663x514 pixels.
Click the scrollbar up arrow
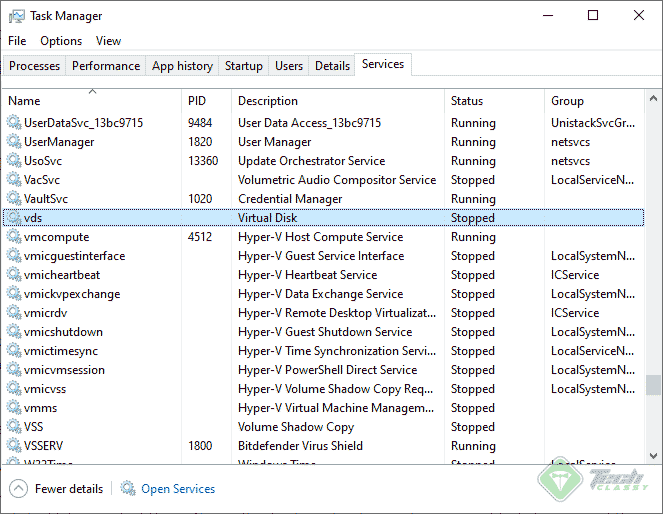click(653, 98)
